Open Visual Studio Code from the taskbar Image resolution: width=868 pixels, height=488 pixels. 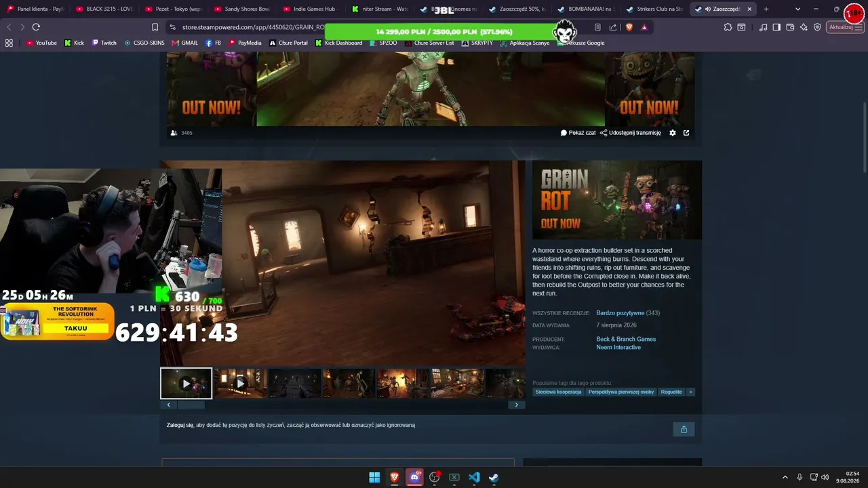point(474,477)
